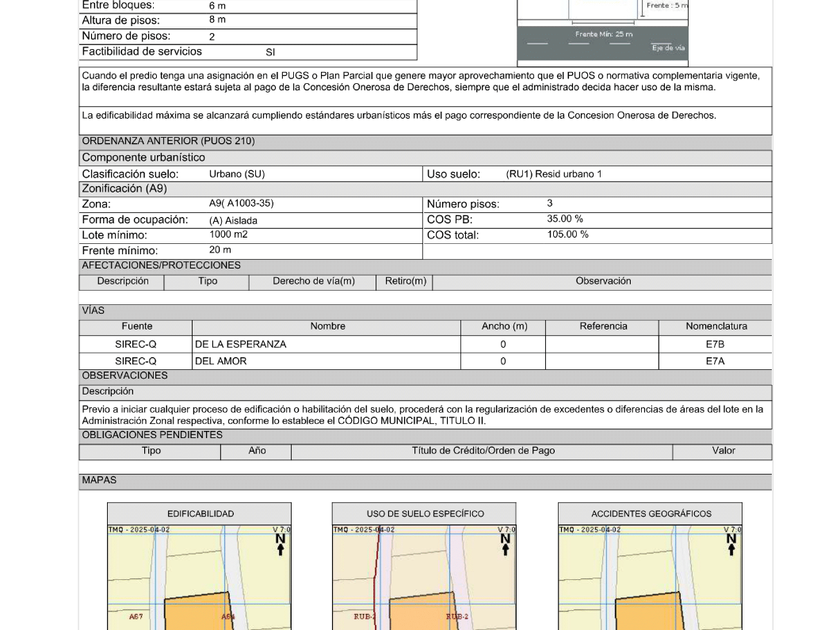Screen dimensions: 840x630
Task: Click the north arrow on Accidentes Geográficos map
Action: [731, 543]
